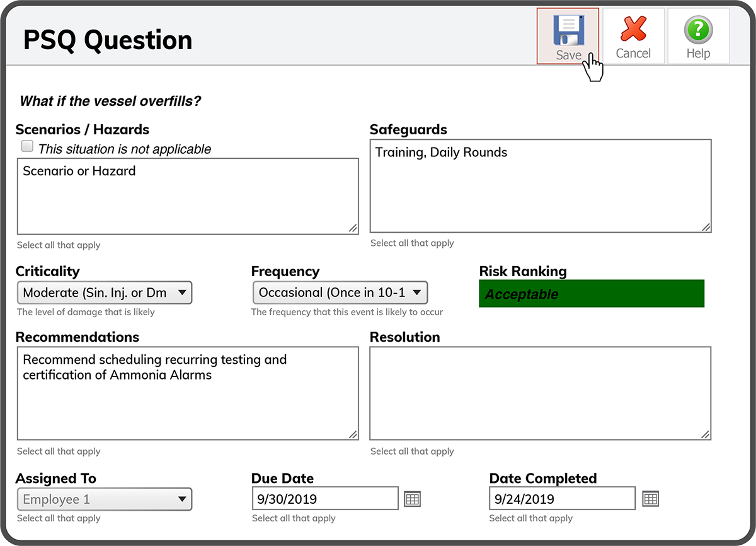This screenshot has height=546, width=756.
Task: Click inside the Recommendations text area
Action: coord(188,393)
